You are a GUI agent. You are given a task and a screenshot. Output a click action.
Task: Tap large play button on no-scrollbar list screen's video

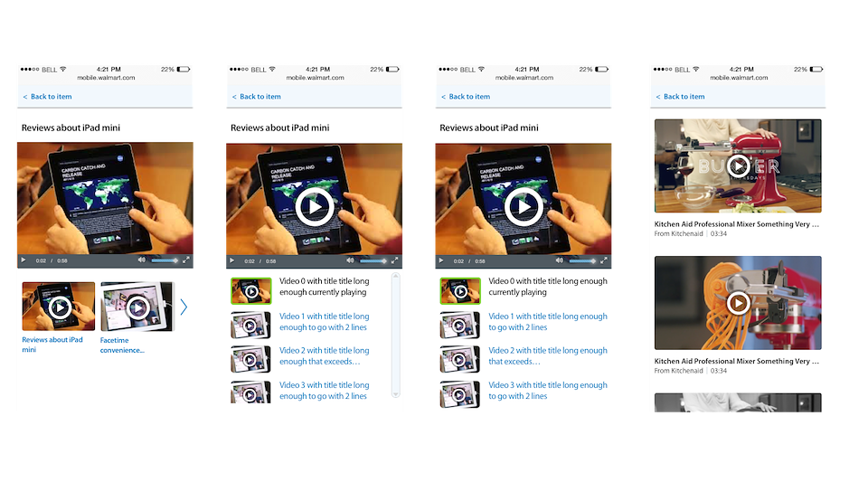point(524,207)
